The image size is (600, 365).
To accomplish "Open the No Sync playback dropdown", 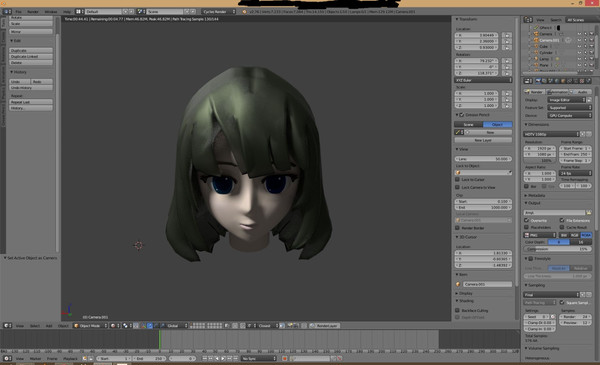I will click(259, 358).
